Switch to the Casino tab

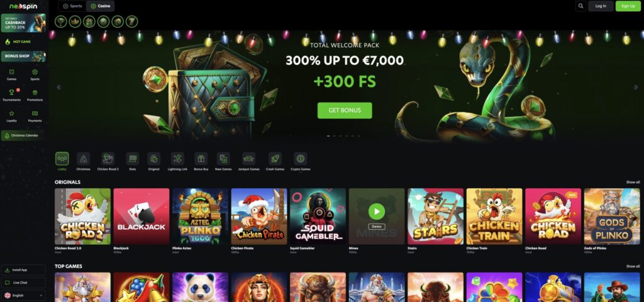point(101,6)
